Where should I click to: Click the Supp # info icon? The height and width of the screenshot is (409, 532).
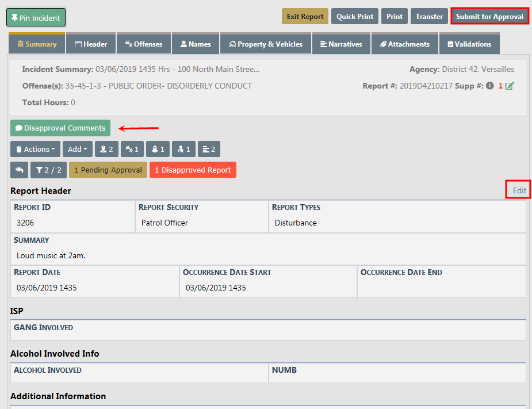pos(489,86)
